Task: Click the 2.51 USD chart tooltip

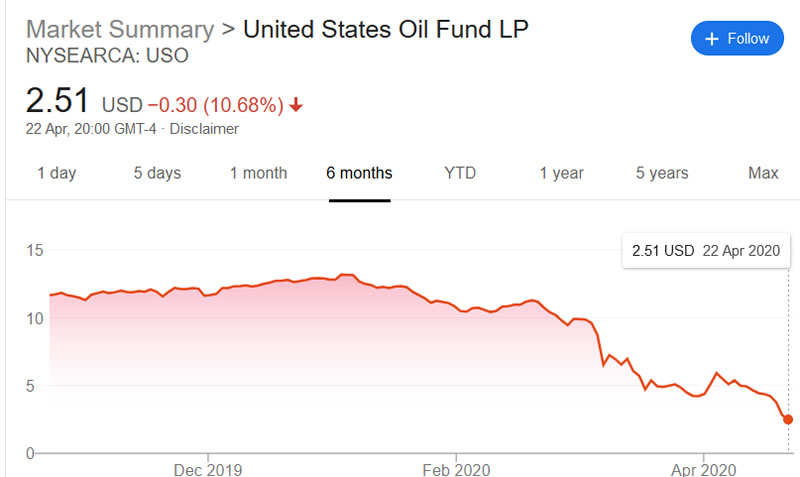Action: (705, 250)
